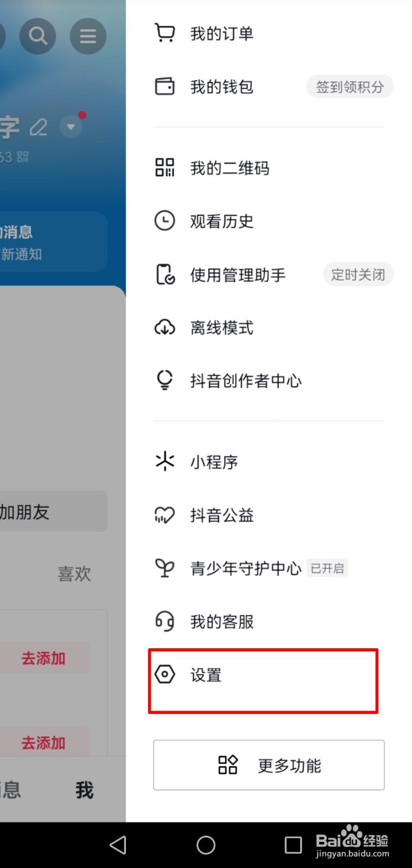Viewport: 412px width, 868px height.
Task: Tap the hamburger menu icon on profile
Action: point(88,36)
